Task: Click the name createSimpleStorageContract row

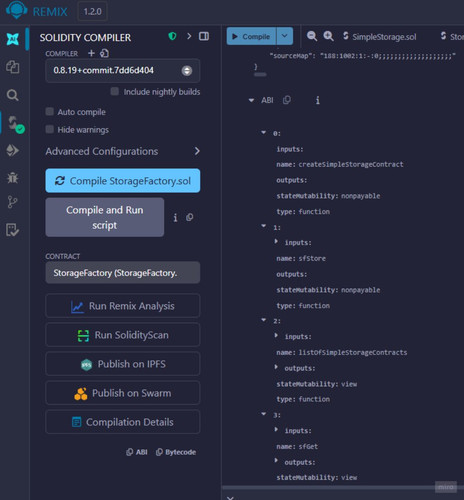Action: click(340, 164)
